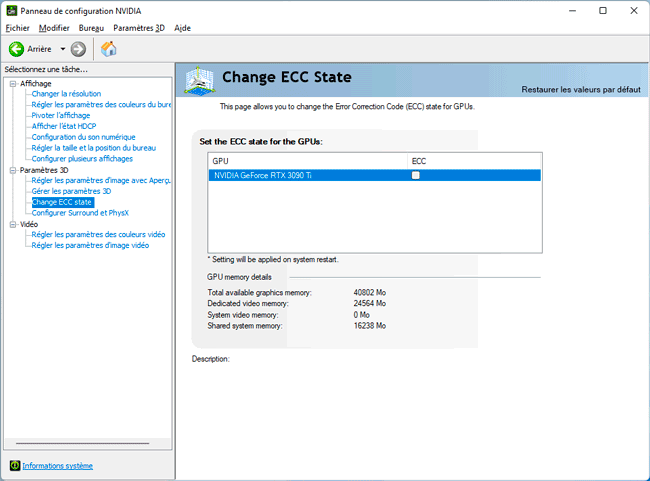Click the NVIDIA icon in the title bar
This screenshot has height=481, width=650.
10,10
